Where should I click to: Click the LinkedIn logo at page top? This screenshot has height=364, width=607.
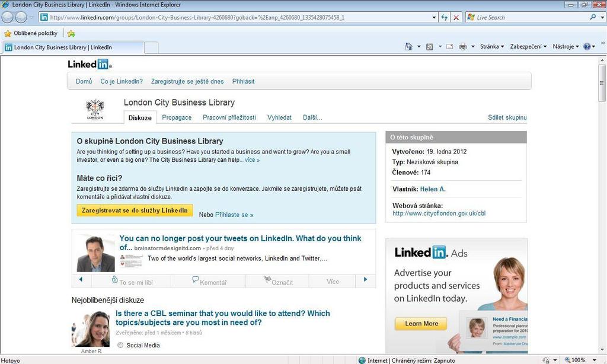(90, 64)
